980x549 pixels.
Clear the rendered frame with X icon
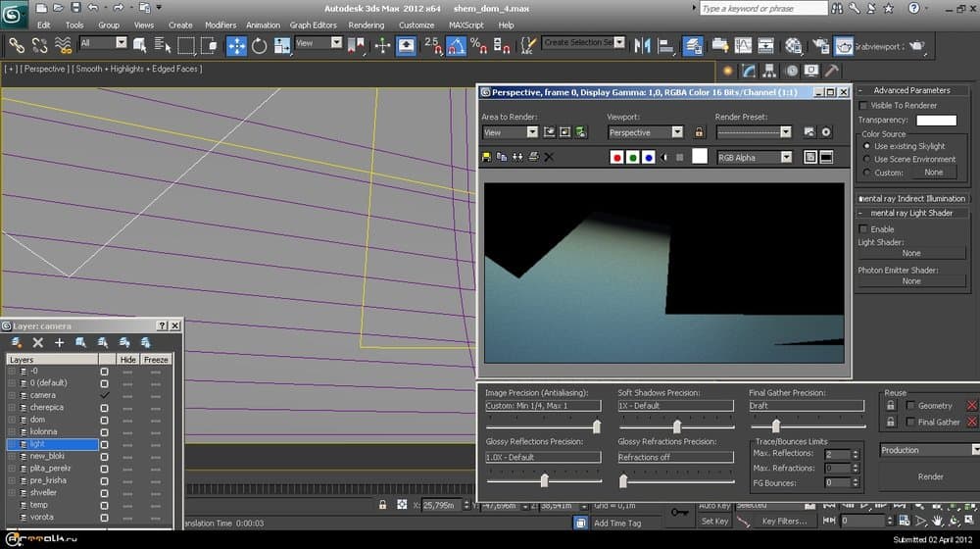click(549, 157)
